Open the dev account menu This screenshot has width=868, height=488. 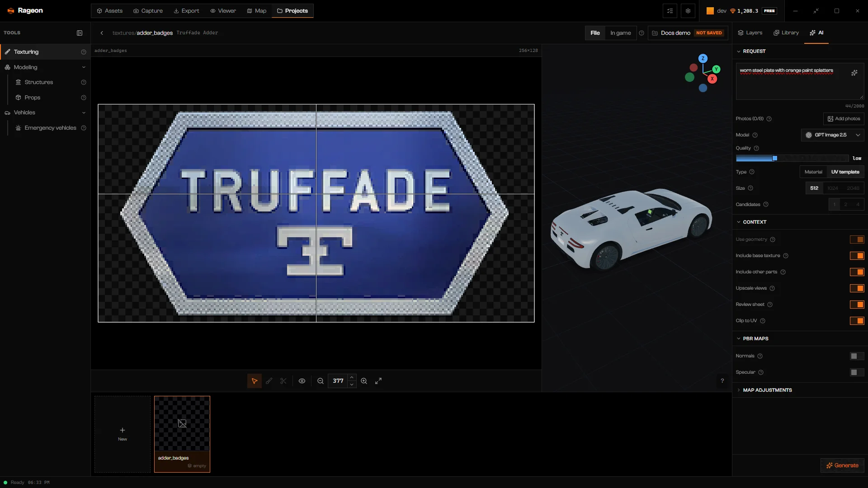click(741, 11)
